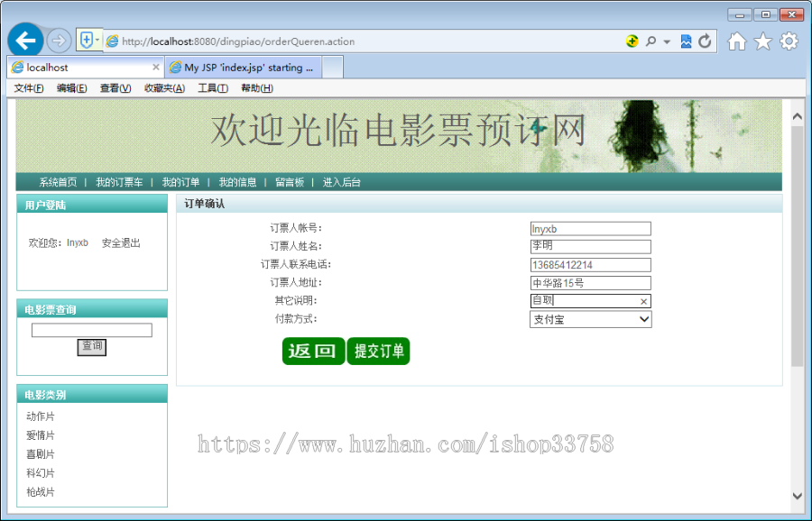Click the vertical scrollbar down arrow
812x521 pixels.
pyautogui.click(x=796, y=495)
